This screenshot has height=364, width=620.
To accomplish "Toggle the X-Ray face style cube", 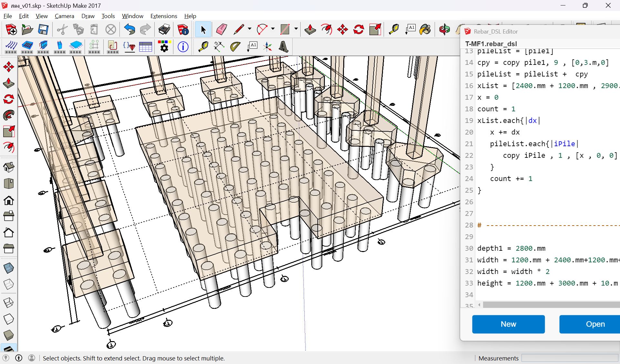I will tap(9, 268).
